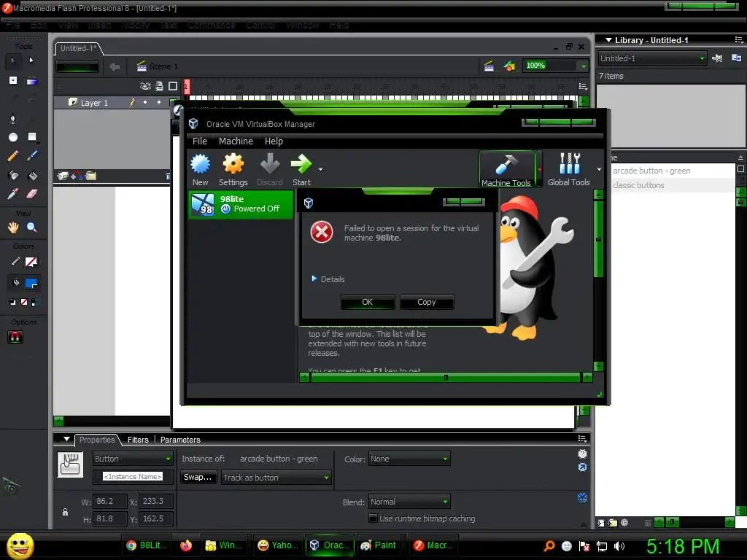Select the Oval tool
The image size is (747, 560).
click(13, 137)
